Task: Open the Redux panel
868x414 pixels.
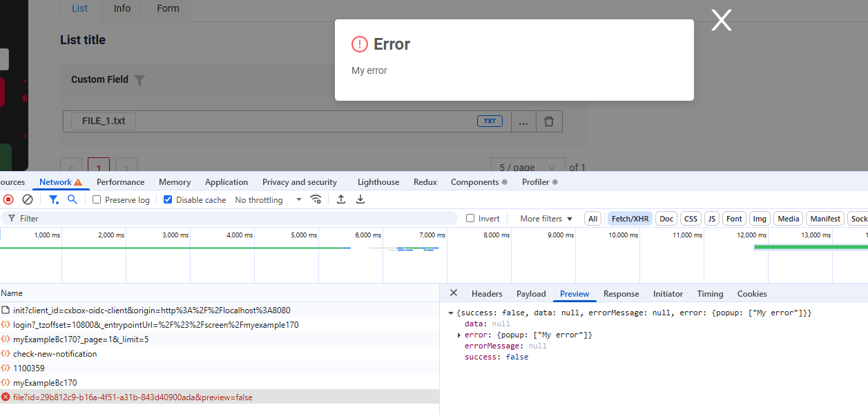Action: (x=425, y=182)
